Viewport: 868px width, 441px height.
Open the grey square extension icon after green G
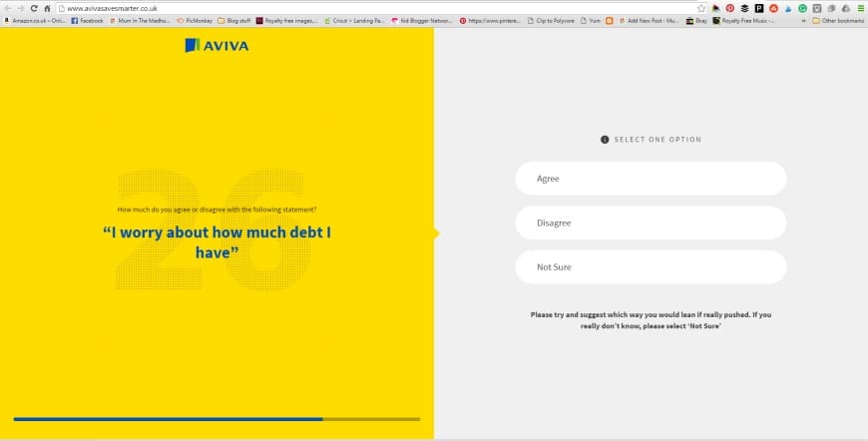[x=816, y=8]
